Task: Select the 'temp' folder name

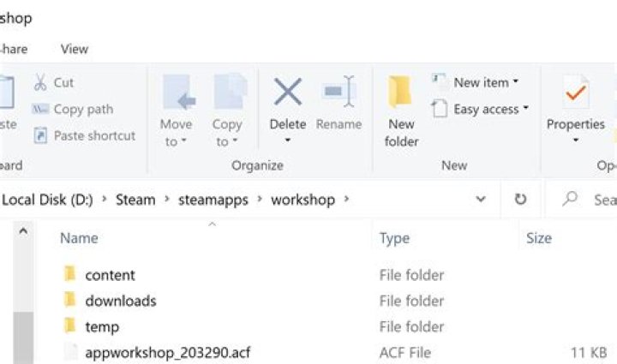Action: (x=102, y=327)
